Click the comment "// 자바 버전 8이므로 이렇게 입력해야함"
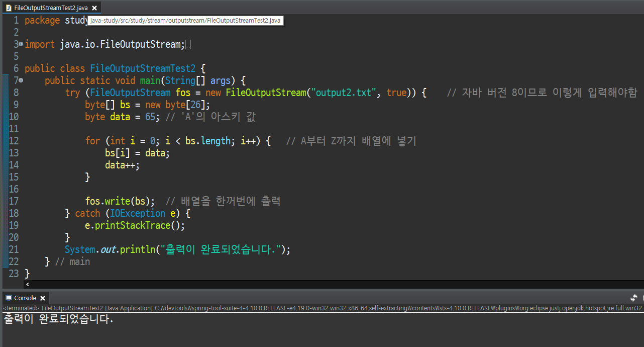644x347 pixels. 542,93
